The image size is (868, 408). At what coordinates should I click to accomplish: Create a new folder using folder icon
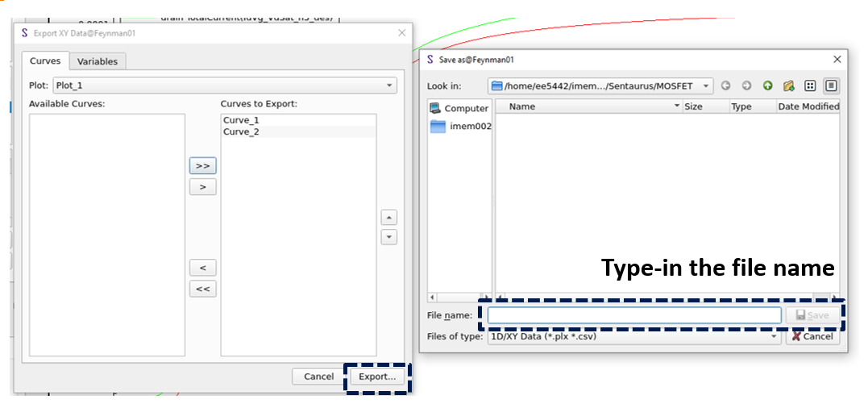[789, 85]
